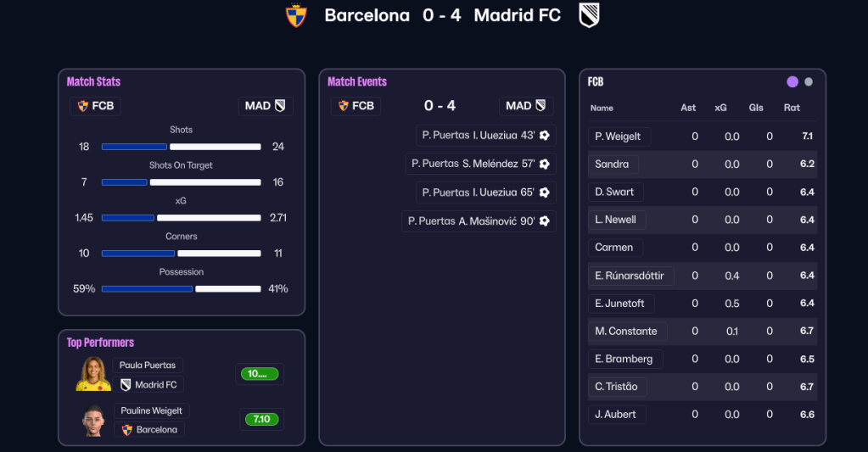Click the green 7.10 rating badge
868x452 pixels.
click(261, 419)
